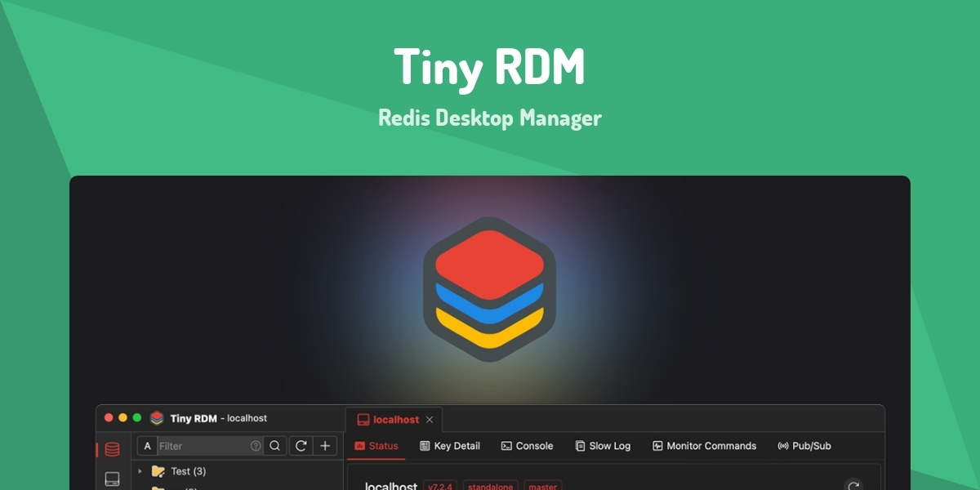
Task: Reload keys with the refresh icon next to search
Action: tap(301, 446)
